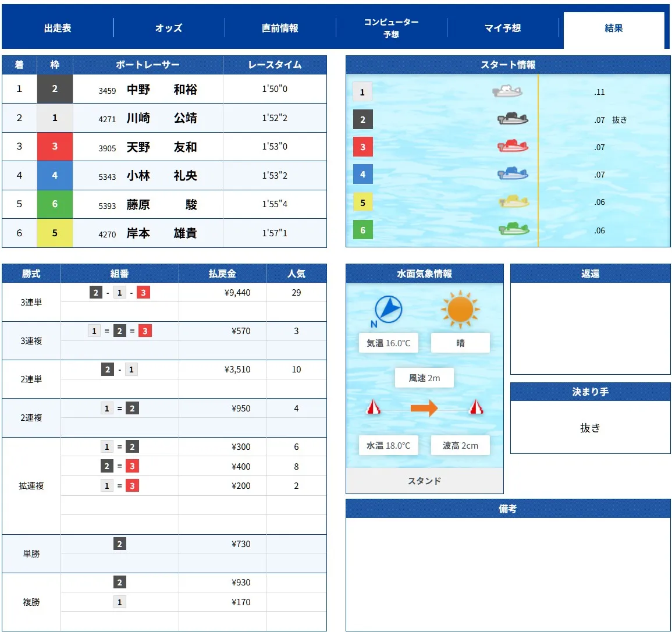672x632 pixels.
Task: Click the right red wind flag icon
Action: coord(476,407)
